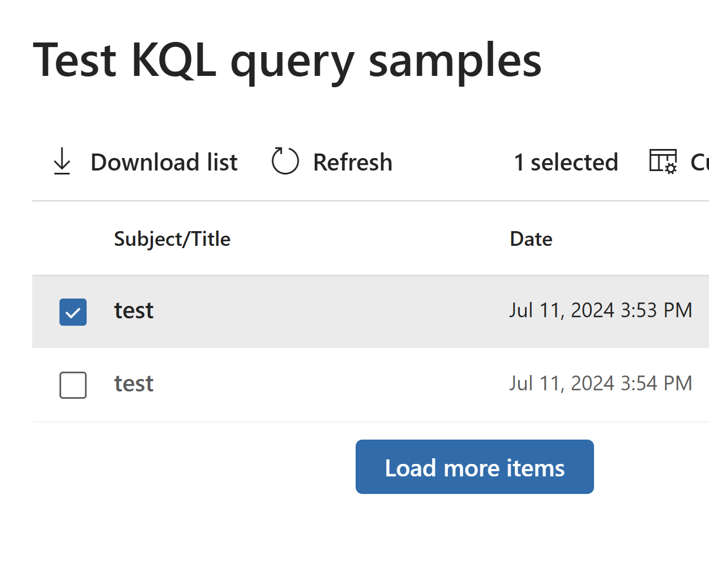Image resolution: width=709 pixels, height=588 pixels.
Task: Click the Download list label
Action: pos(164,162)
